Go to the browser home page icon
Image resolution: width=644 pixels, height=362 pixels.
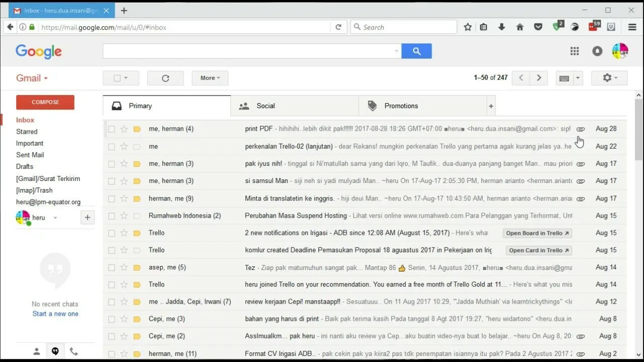click(x=520, y=27)
